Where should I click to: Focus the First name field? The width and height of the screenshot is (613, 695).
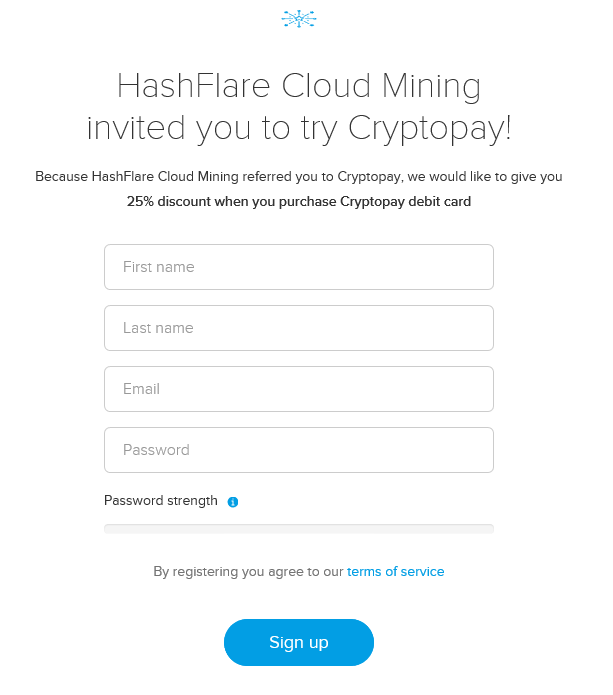point(299,267)
